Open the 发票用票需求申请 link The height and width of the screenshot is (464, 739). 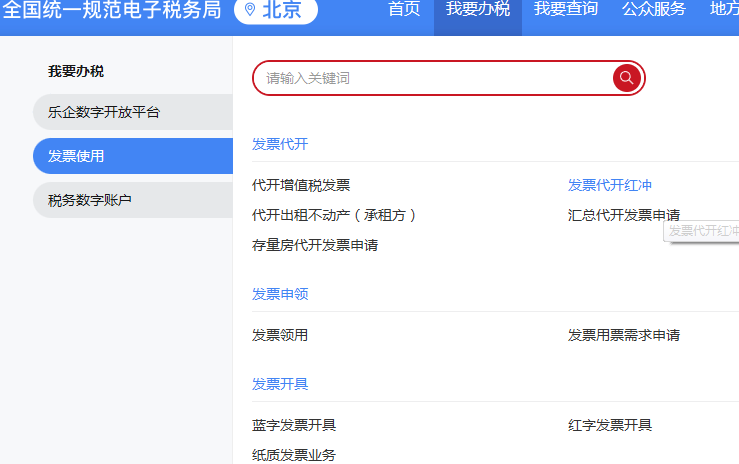(x=624, y=335)
